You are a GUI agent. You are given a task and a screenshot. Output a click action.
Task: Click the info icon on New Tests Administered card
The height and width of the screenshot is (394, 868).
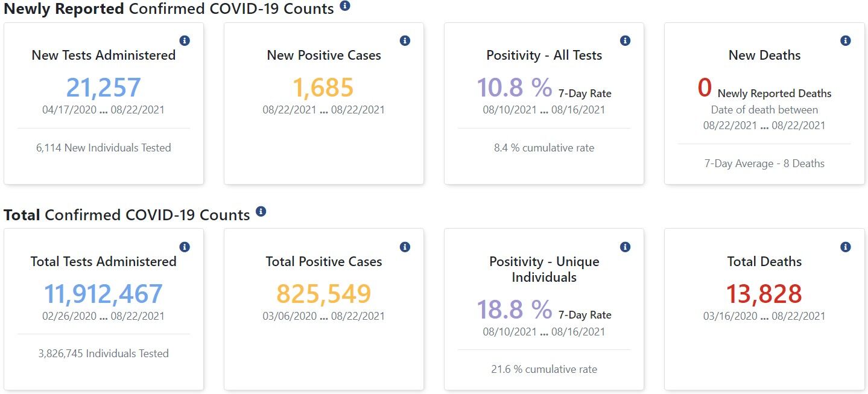coord(185,40)
